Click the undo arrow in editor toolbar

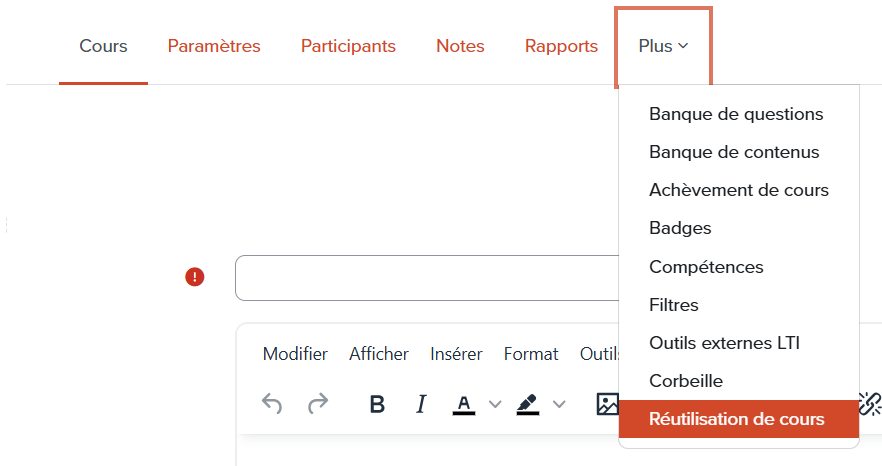271,404
